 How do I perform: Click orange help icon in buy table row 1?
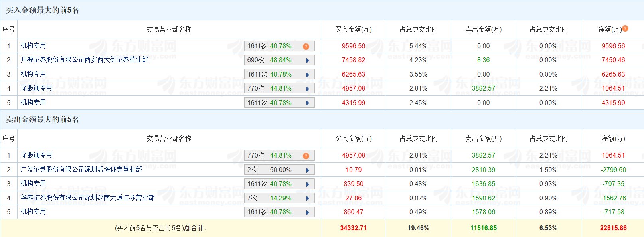coord(306,47)
